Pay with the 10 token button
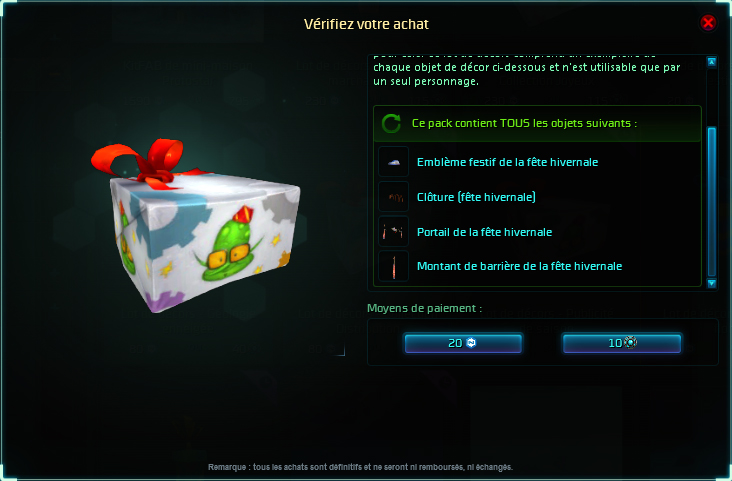Screen dimensions: 732x481 622,343
